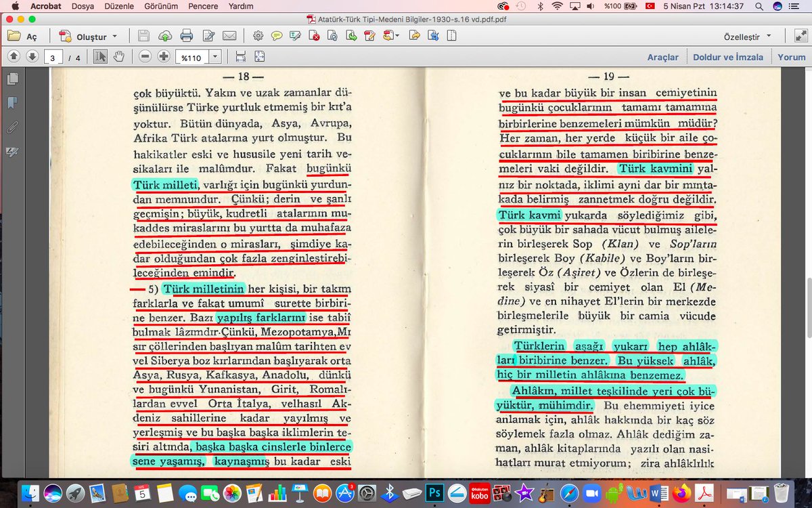The height and width of the screenshot is (508, 812).
Task: Go to previous page with up arrow
Action: click(14, 57)
